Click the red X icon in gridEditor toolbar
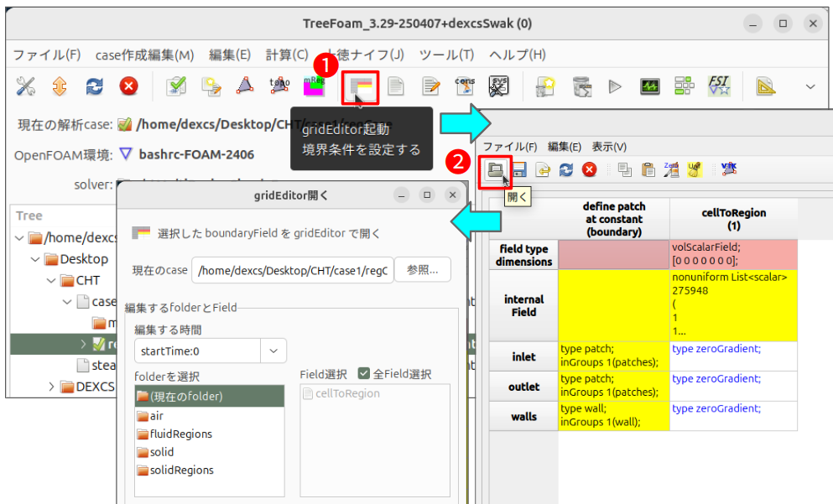The width and height of the screenshot is (833, 504). (x=589, y=170)
